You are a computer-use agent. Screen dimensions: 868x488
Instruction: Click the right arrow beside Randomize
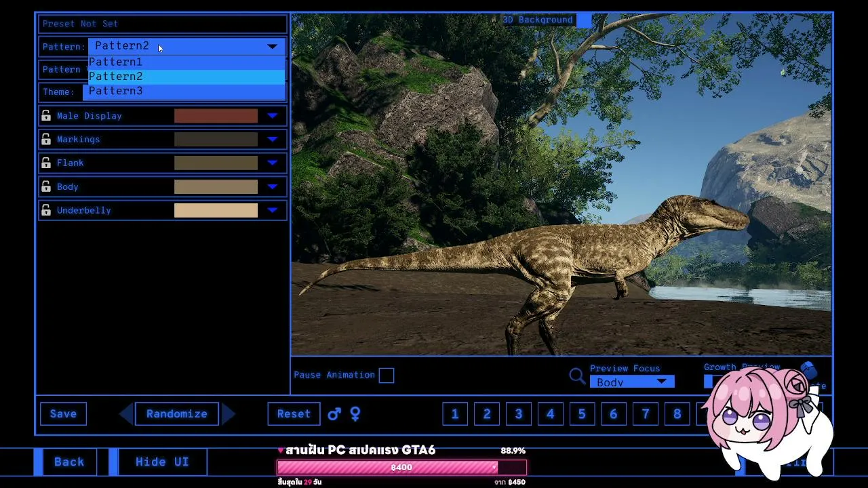(229, 413)
